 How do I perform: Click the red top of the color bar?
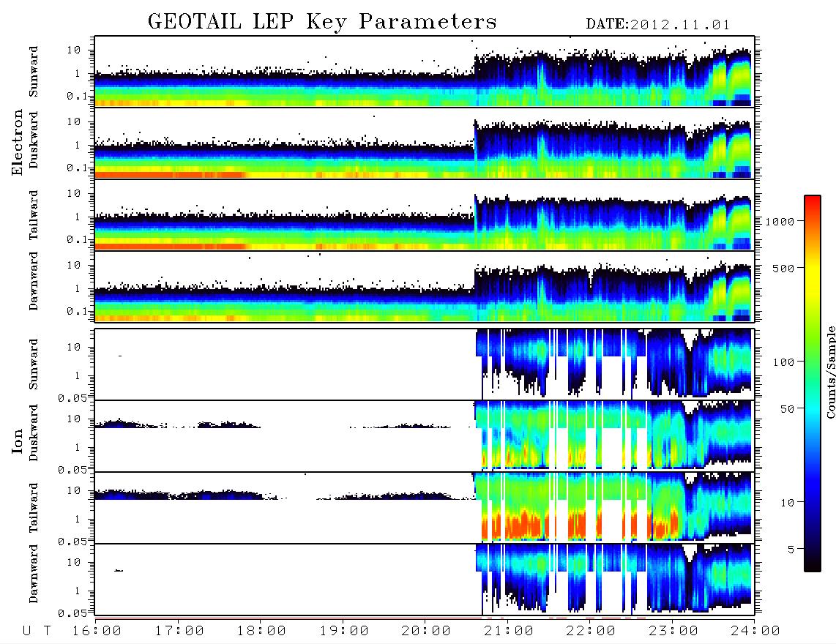[812, 201]
